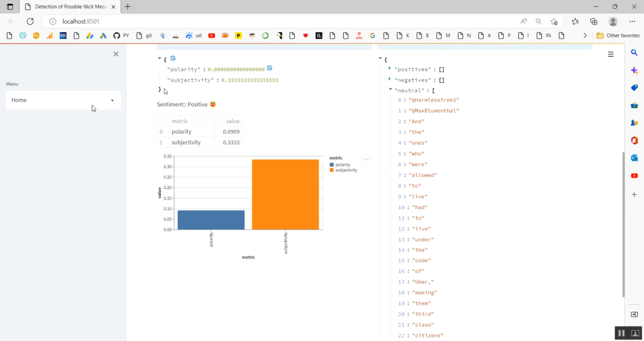
Task: Copy the whole sentiment JSON object
Action: [x=173, y=59]
